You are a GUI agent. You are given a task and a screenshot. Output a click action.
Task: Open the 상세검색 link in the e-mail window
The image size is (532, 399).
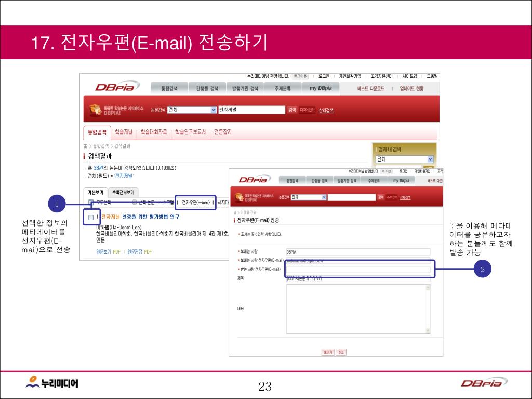click(405, 197)
